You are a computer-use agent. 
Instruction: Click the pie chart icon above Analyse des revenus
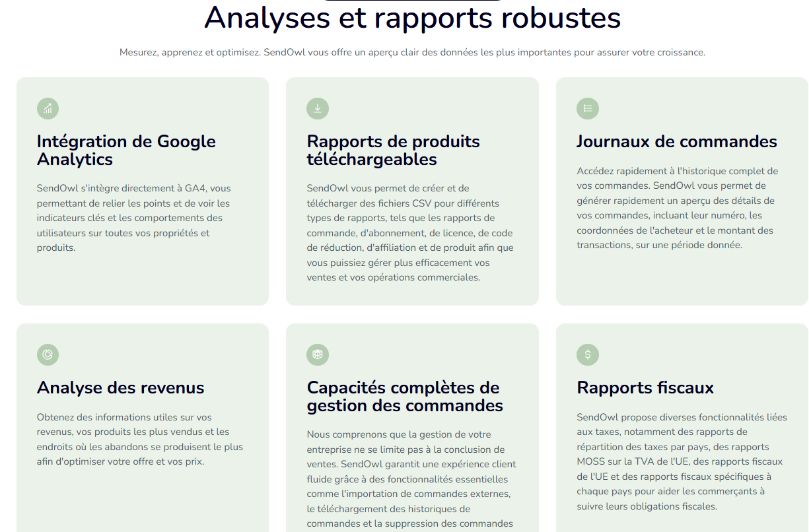48,354
